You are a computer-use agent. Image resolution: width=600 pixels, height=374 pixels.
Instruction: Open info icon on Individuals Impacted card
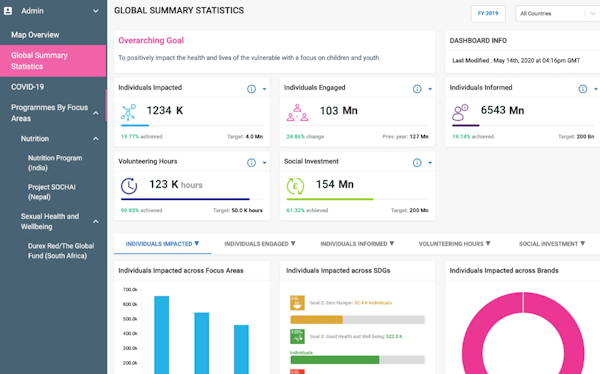pos(251,89)
